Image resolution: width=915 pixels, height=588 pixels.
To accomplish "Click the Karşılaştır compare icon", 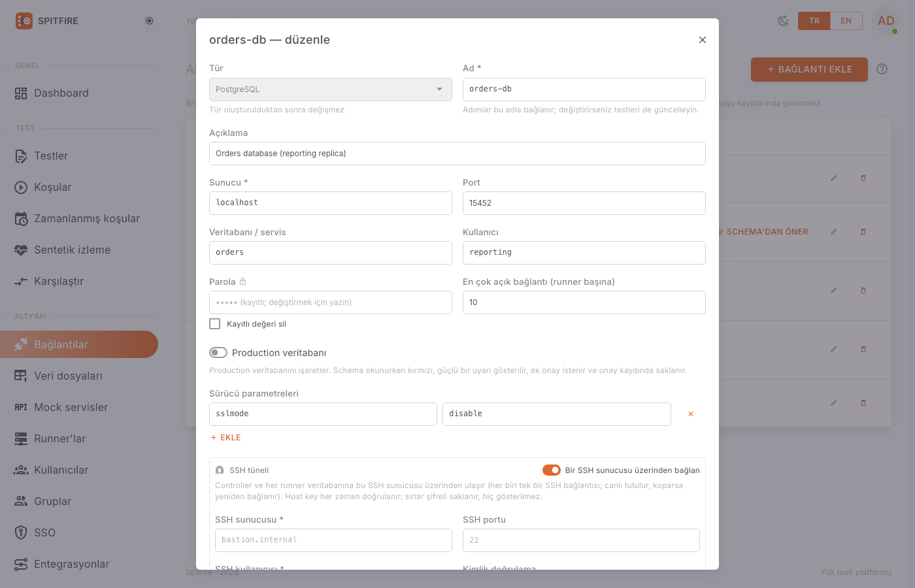I will tap(21, 282).
